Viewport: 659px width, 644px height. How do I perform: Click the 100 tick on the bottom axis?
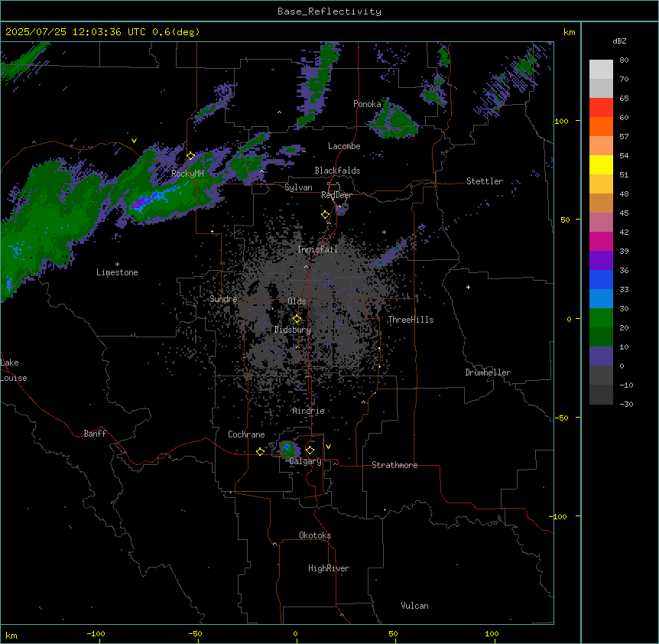click(x=492, y=634)
